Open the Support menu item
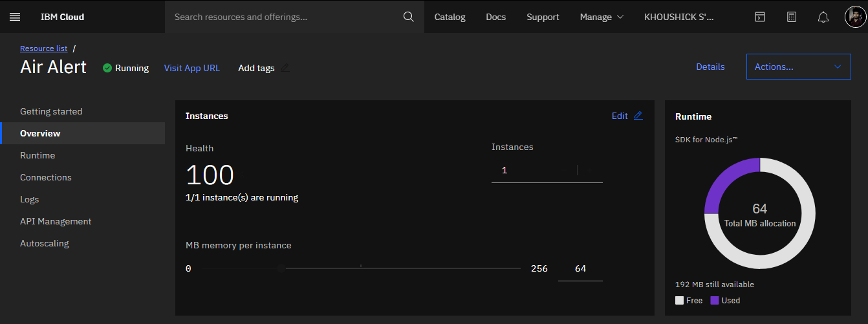Screen dimensions: 868x324 pyautogui.click(x=543, y=17)
